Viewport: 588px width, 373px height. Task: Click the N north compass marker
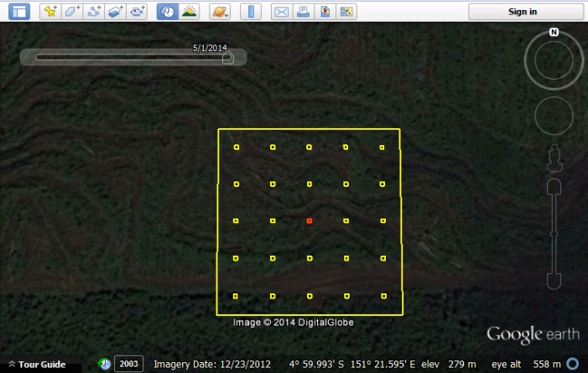(554, 32)
